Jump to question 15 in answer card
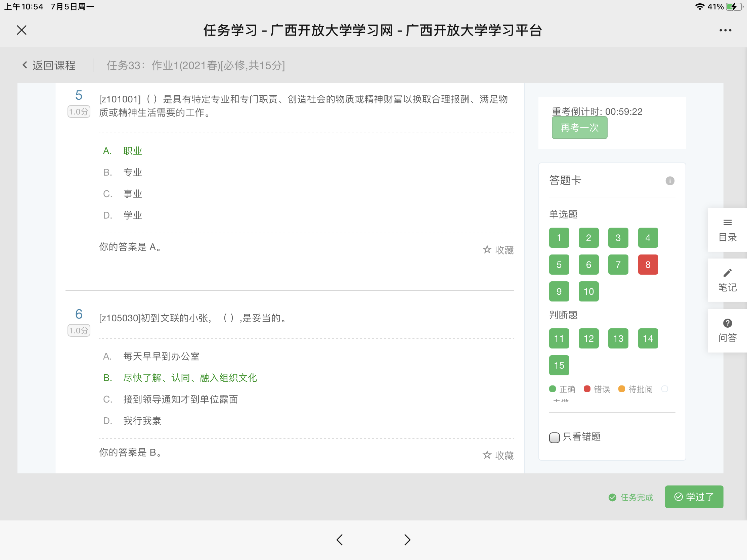The height and width of the screenshot is (560, 747). point(559,365)
